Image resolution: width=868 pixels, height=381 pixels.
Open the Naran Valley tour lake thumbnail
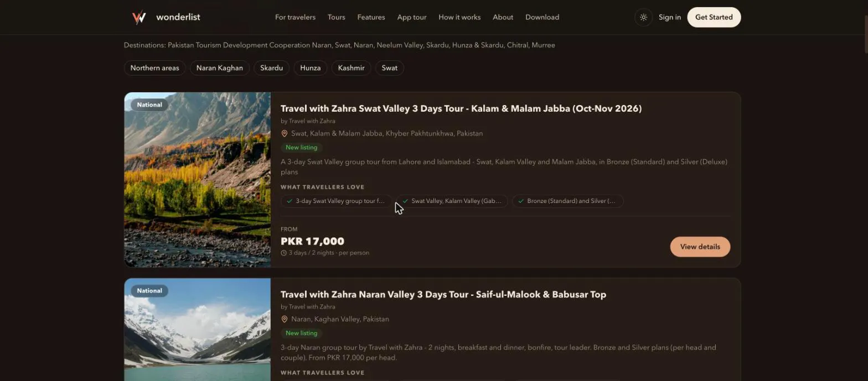(x=198, y=330)
